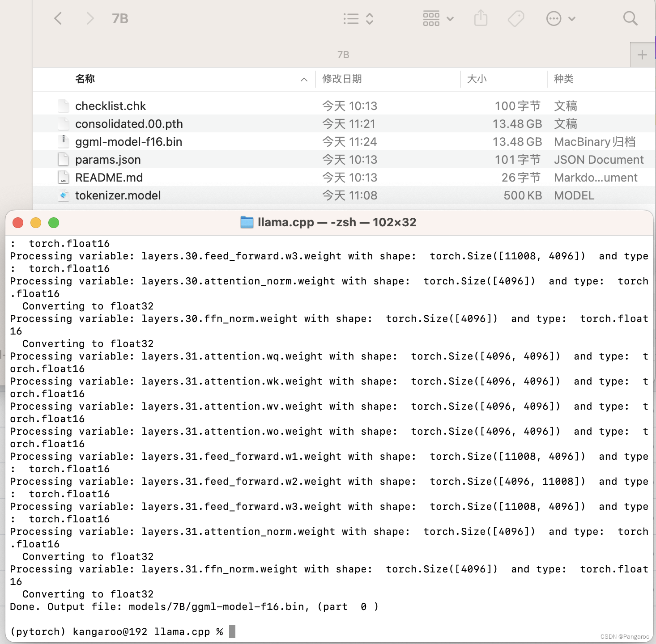Click the terminal title llama.cpp — -zsh
The height and width of the screenshot is (644, 656).
tap(337, 222)
